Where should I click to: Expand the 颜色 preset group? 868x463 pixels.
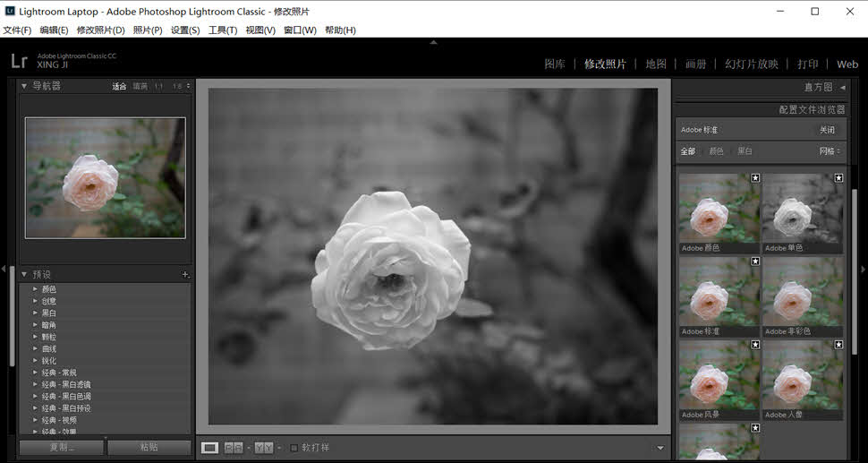click(36, 289)
